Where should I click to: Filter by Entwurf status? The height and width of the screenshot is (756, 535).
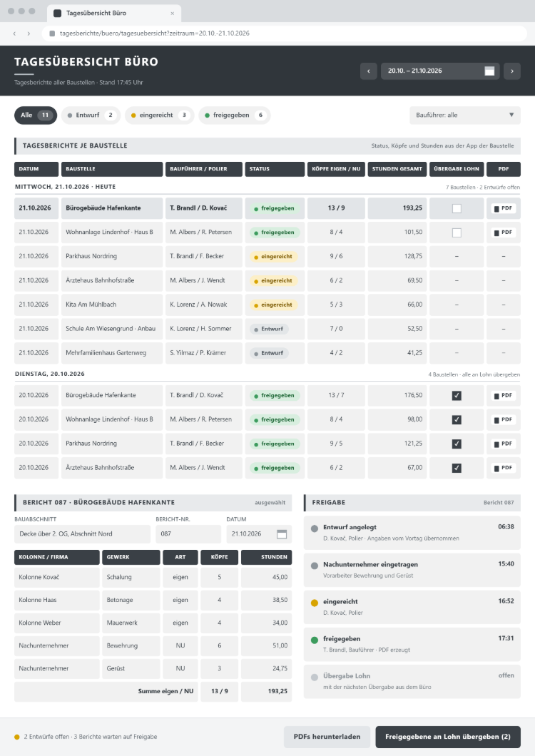click(x=91, y=116)
